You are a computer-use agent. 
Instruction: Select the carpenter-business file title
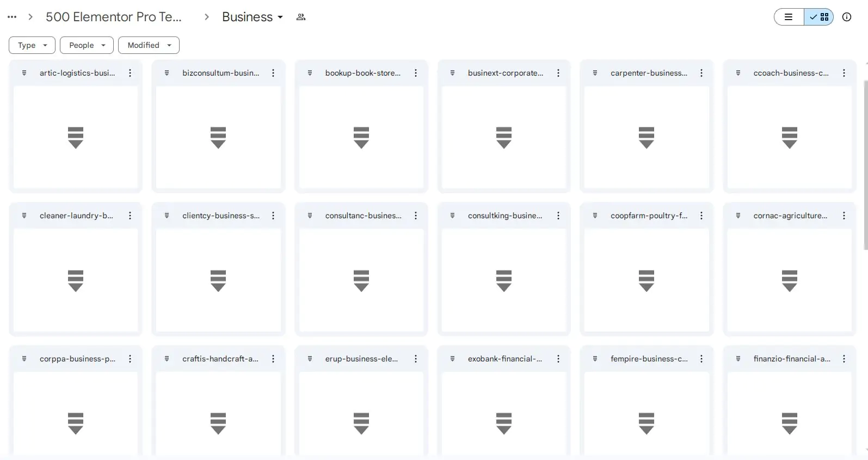point(649,73)
